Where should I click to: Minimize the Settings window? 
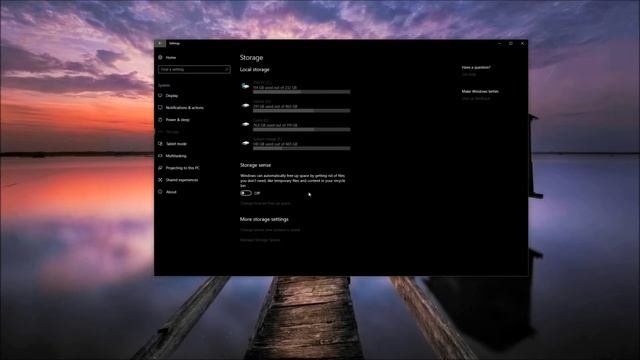[500, 43]
